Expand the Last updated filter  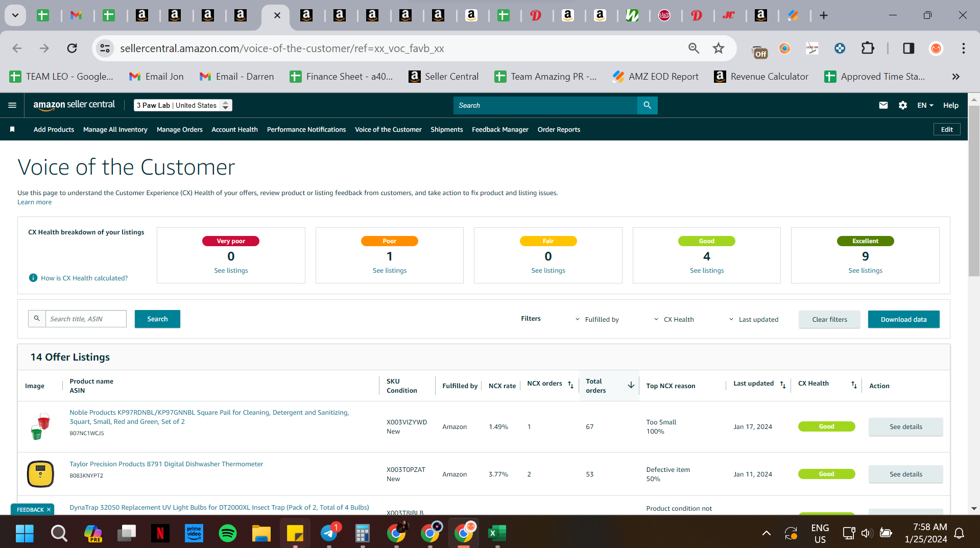click(754, 319)
